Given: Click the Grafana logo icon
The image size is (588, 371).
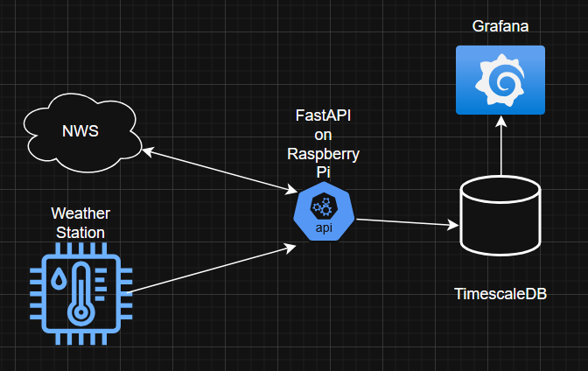Looking at the screenshot, I should pos(500,80).
